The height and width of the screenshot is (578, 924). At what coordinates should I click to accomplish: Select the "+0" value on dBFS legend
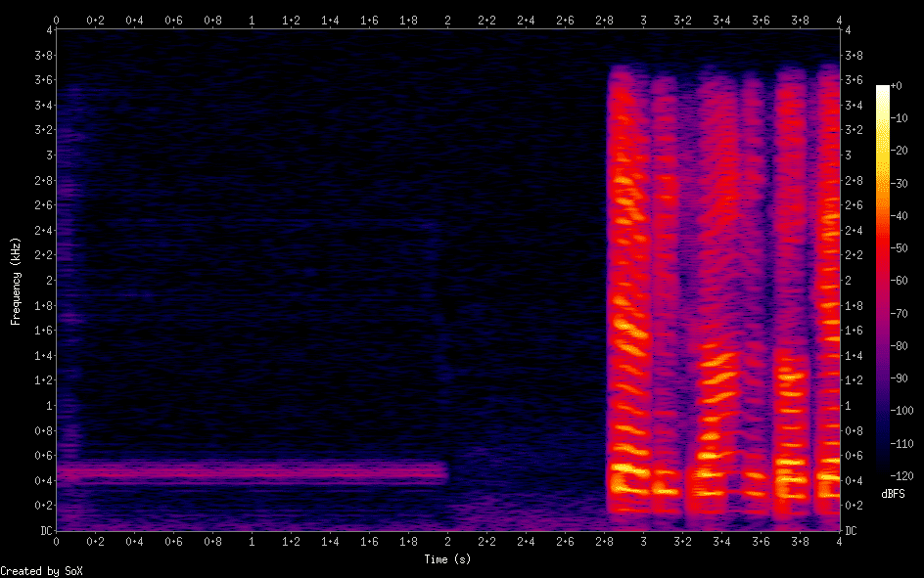point(897,86)
